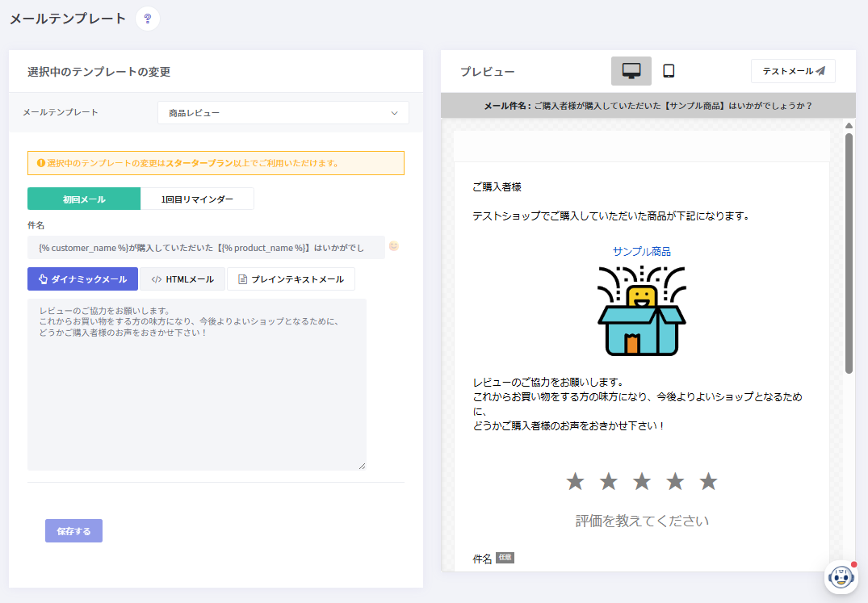This screenshot has width=868, height=603.
Task: Select the first rating star
Action: pyautogui.click(x=575, y=482)
